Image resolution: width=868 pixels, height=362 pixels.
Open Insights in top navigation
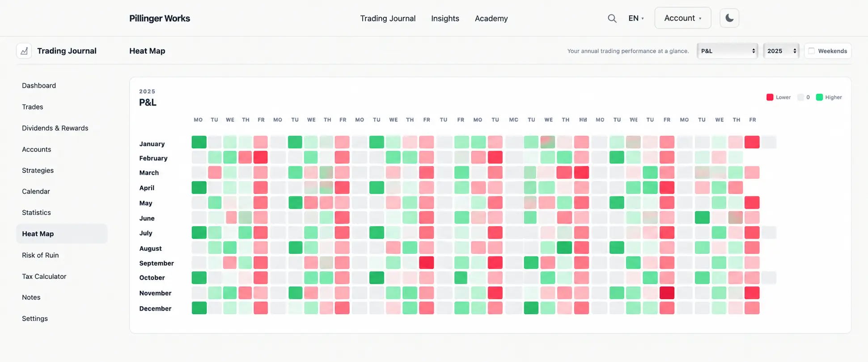445,18
